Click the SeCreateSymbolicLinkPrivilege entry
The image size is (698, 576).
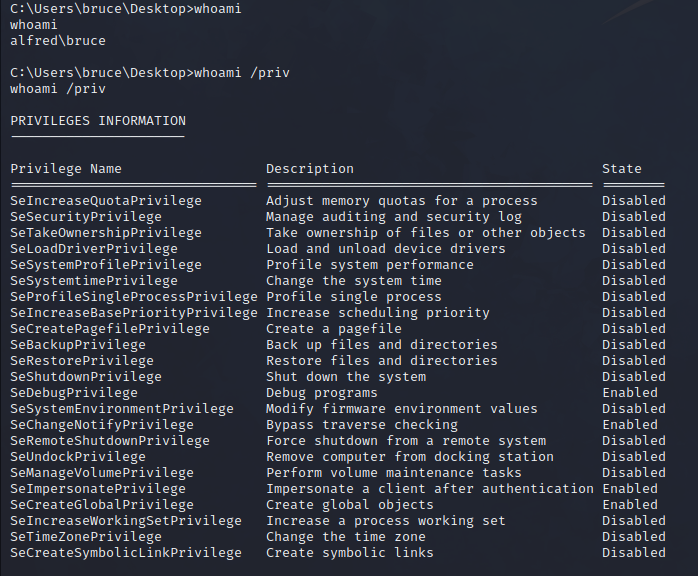tap(126, 553)
